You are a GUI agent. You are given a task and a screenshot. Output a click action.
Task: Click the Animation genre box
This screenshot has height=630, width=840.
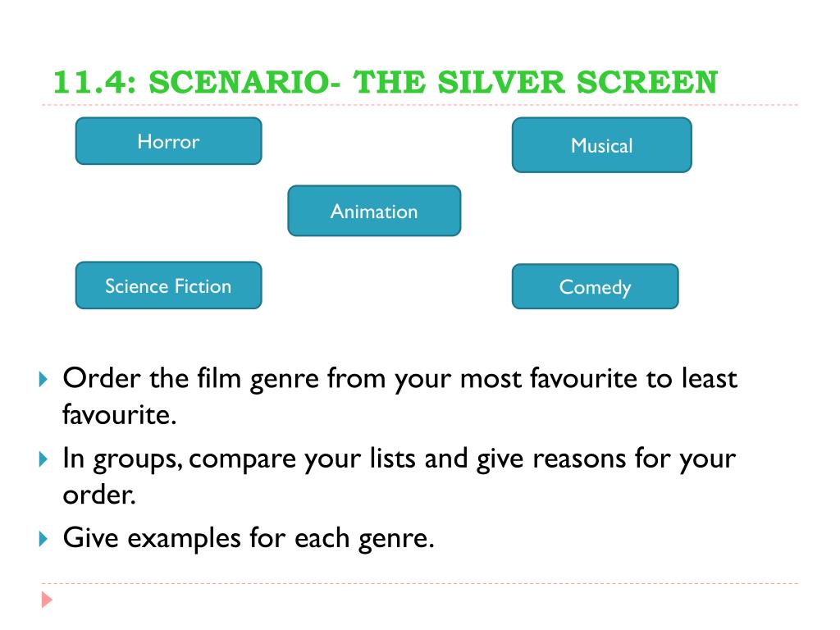[x=374, y=211]
